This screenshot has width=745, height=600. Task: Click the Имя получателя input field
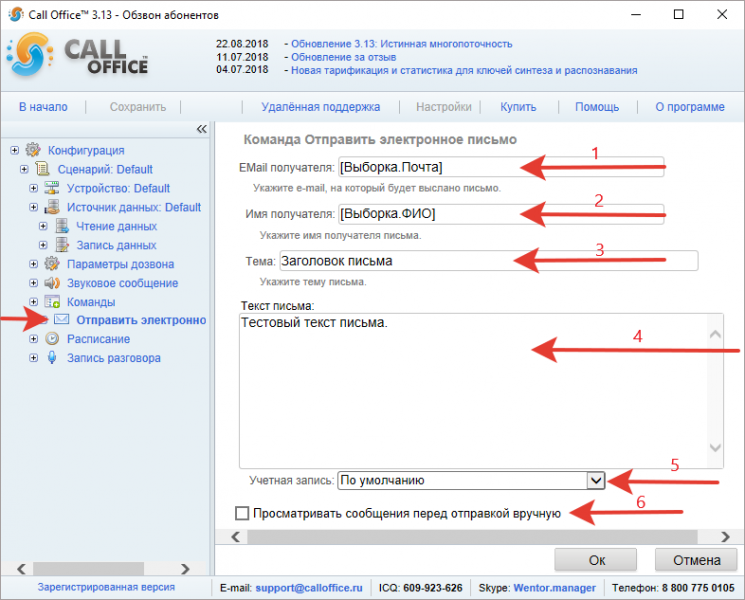pyautogui.click(x=501, y=214)
